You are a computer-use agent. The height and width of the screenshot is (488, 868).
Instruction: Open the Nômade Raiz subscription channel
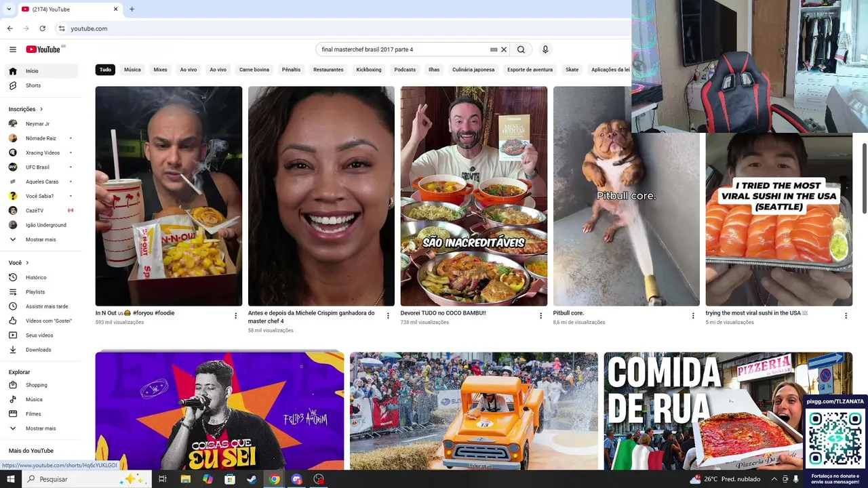(42, 138)
